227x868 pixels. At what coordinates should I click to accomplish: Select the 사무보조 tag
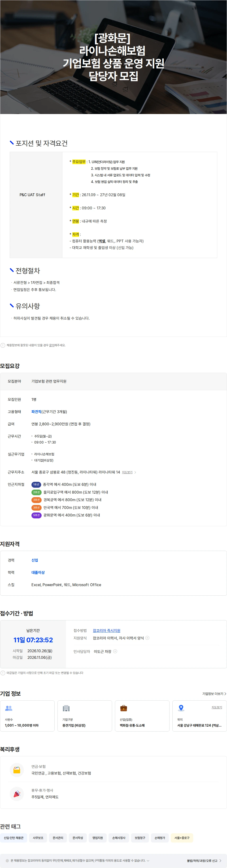click(38, 838)
